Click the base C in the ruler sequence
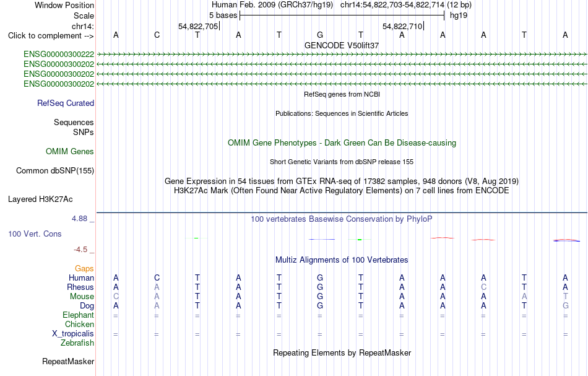 point(157,35)
